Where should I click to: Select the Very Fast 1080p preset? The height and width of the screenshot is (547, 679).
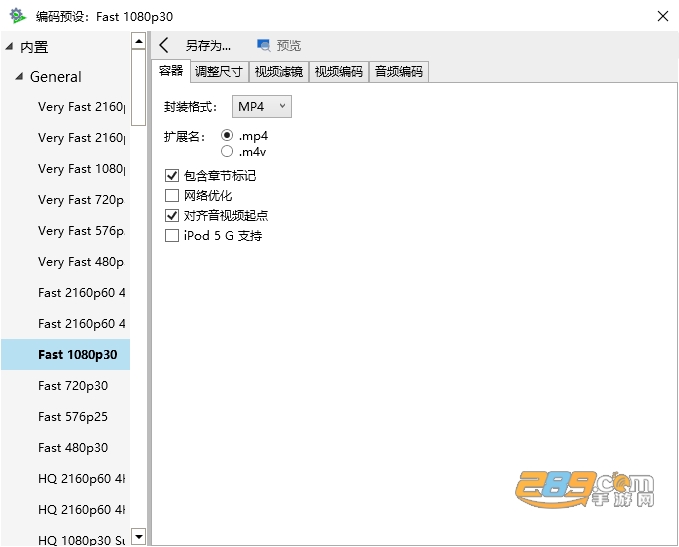65,168
